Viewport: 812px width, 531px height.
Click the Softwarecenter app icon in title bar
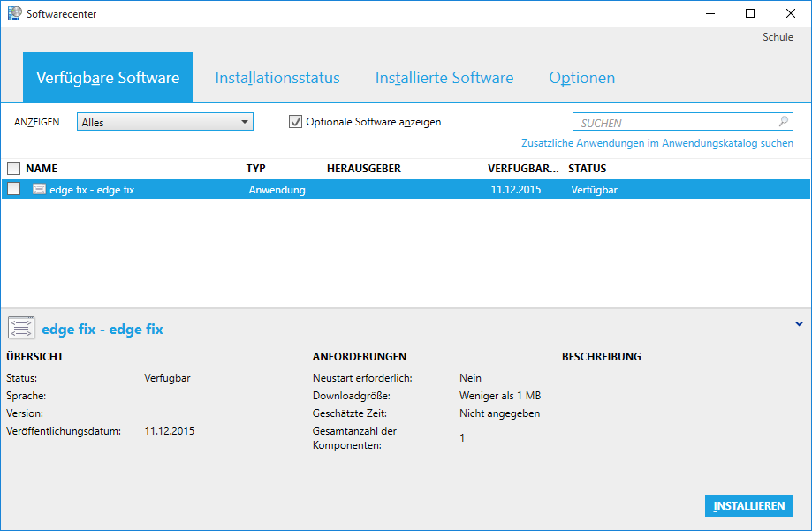coord(14,13)
